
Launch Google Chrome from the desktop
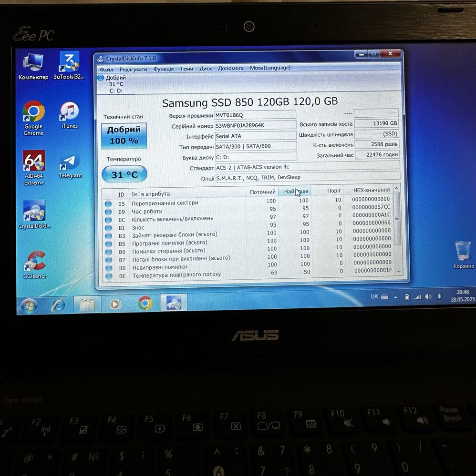[x=34, y=118]
